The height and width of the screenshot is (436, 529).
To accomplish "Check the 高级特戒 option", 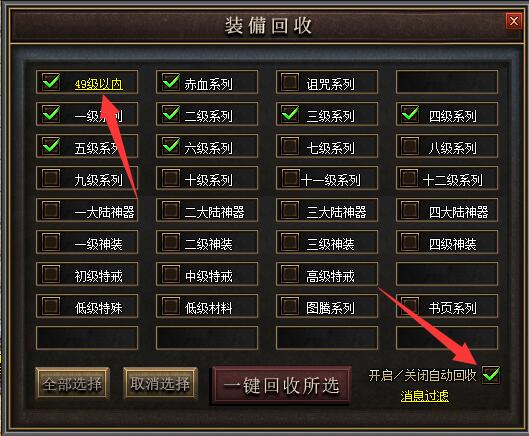I will tap(290, 273).
